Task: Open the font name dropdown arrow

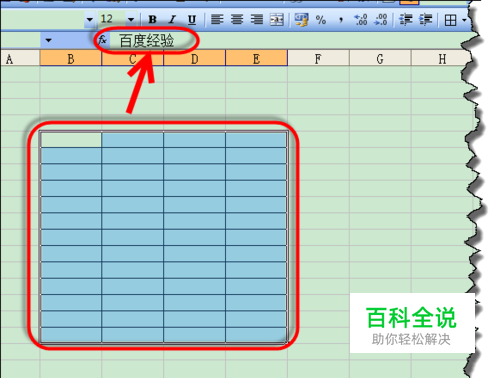Action: [x=89, y=20]
